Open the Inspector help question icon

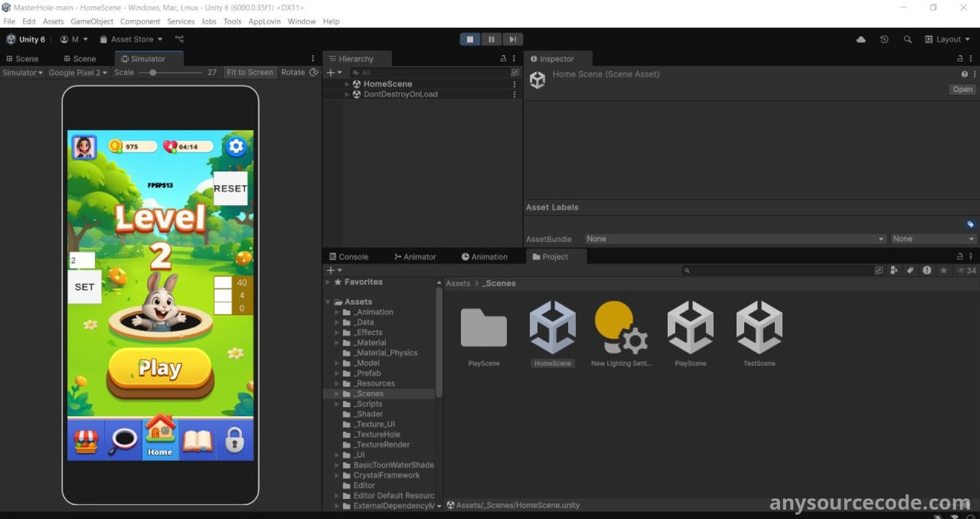click(964, 74)
